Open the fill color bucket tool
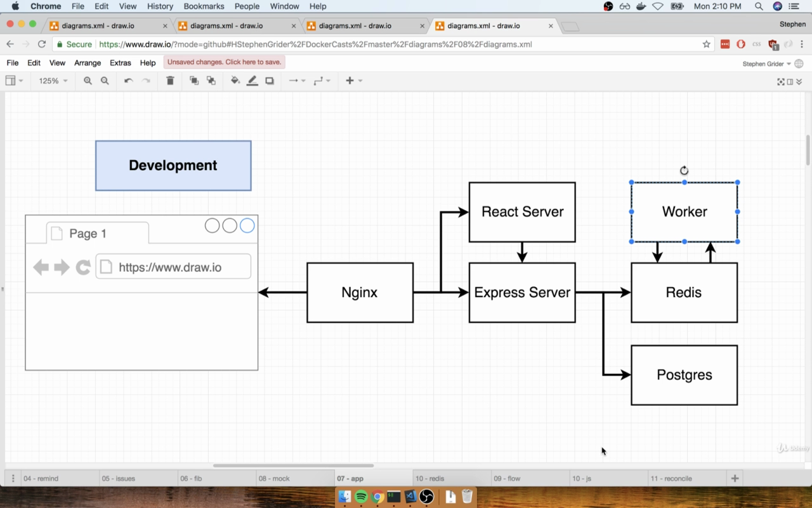Viewport: 812px width, 508px height. (x=235, y=81)
